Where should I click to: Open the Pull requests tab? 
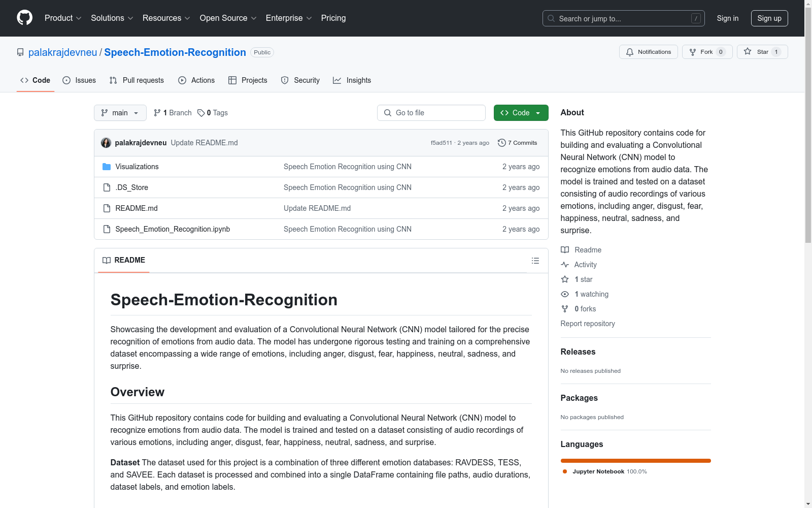[x=137, y=80]
